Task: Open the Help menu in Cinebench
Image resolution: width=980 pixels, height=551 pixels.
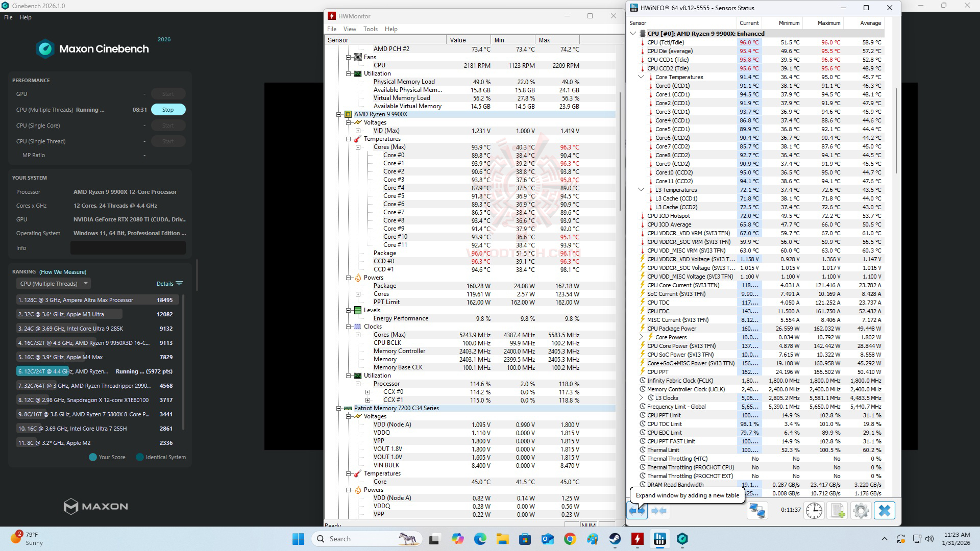Action: coord(26,17)
